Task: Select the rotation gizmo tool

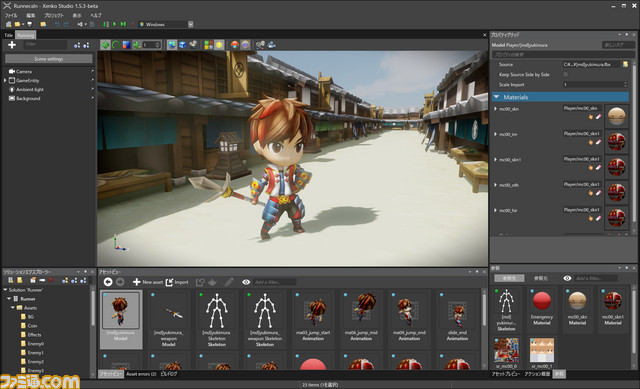Action: pos(116,45)
